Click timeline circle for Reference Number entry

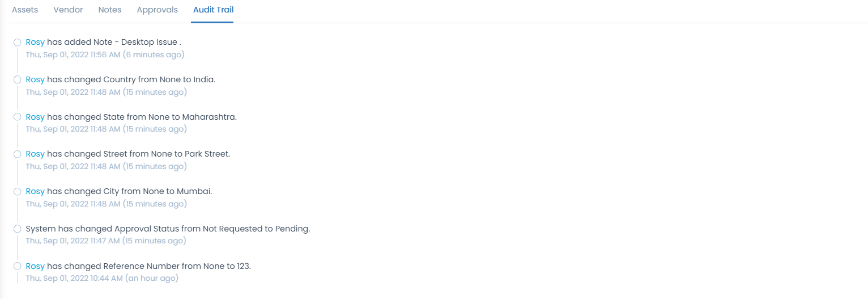[18, 267]
